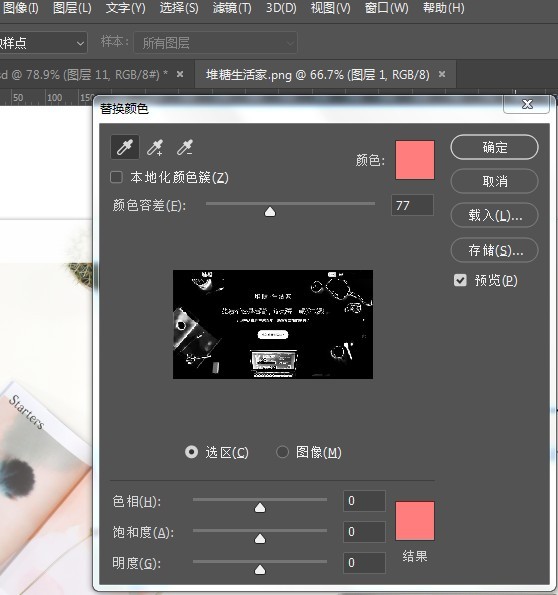558x595 pixels.
Task: Click the 颜色容差 value field showing 77
Action: point(412,205)
